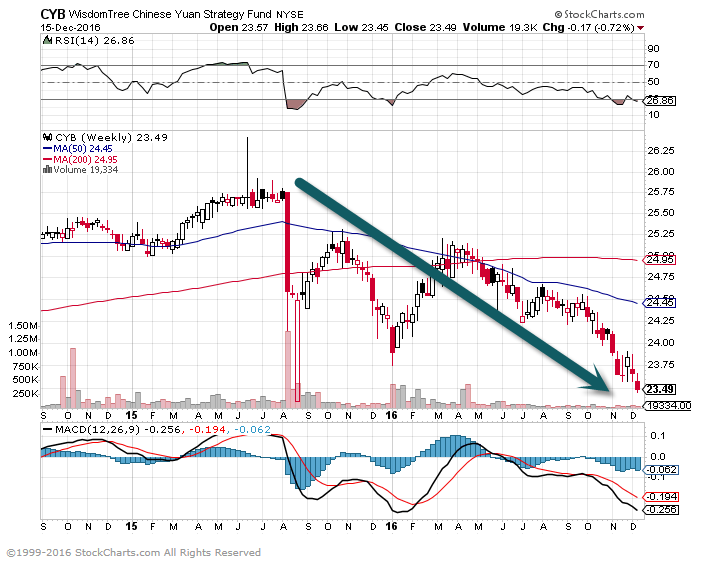Click the CYB ticker symbol in the header

52,14
